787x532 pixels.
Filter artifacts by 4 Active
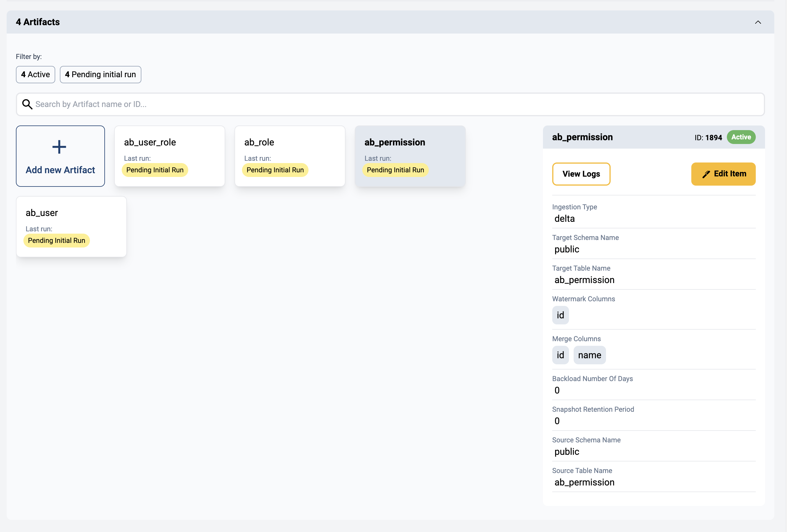(x=36, y=75)
